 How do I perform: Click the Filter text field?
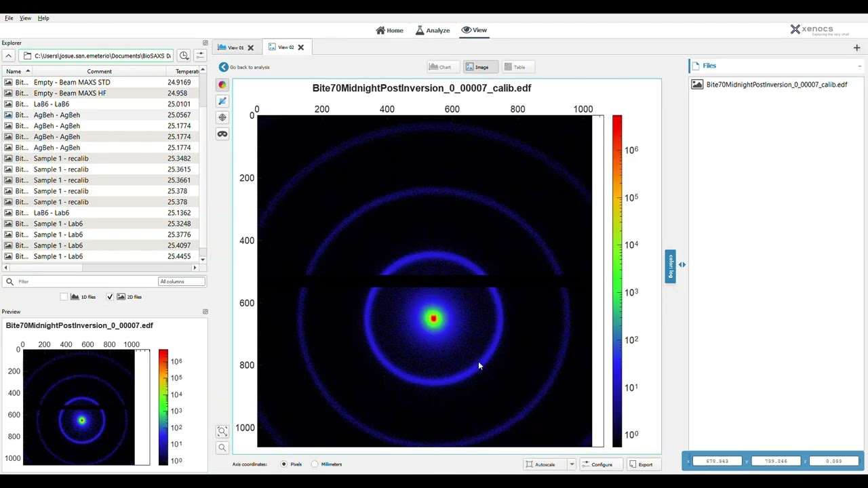pyautogui.click(x=88, y=281)
